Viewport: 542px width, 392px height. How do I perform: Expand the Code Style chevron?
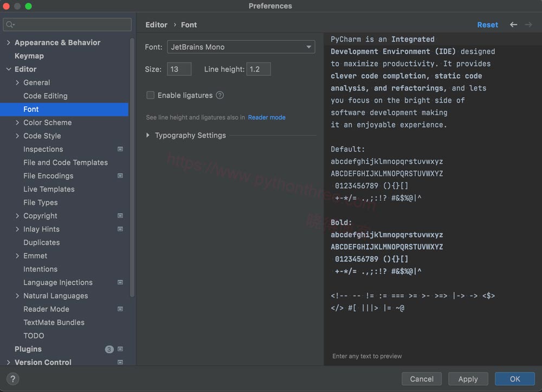click(17, 136)
